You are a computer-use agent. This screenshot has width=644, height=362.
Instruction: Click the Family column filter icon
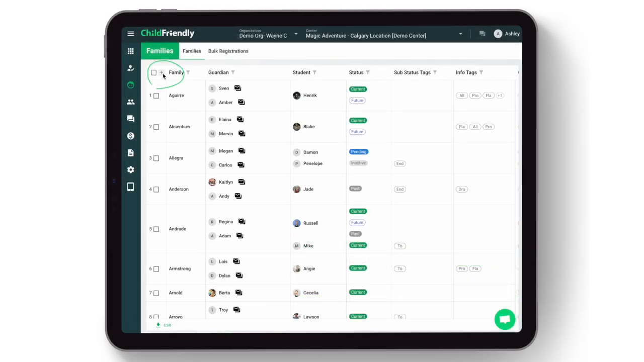coord(188,72)
